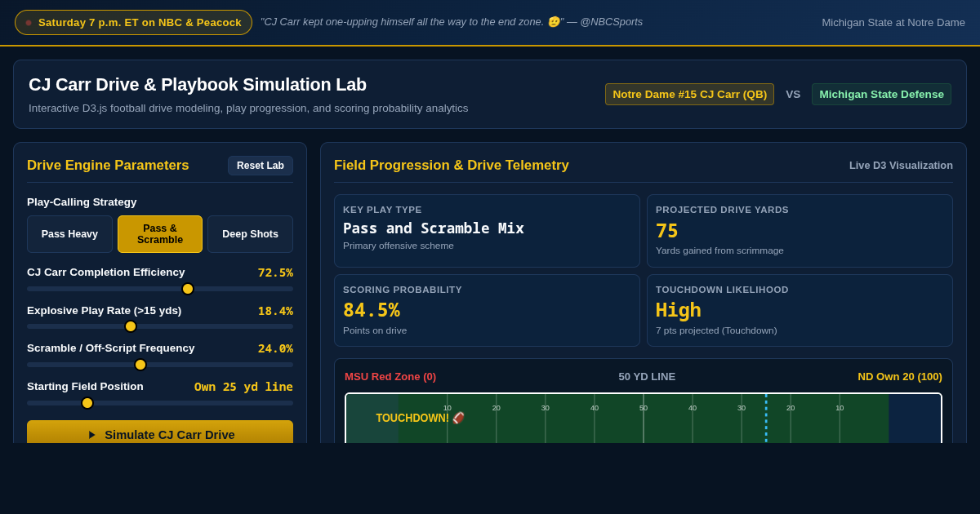Select the Pass Heavy strategy
Viewport: 980px width, 514px height.
69,234
